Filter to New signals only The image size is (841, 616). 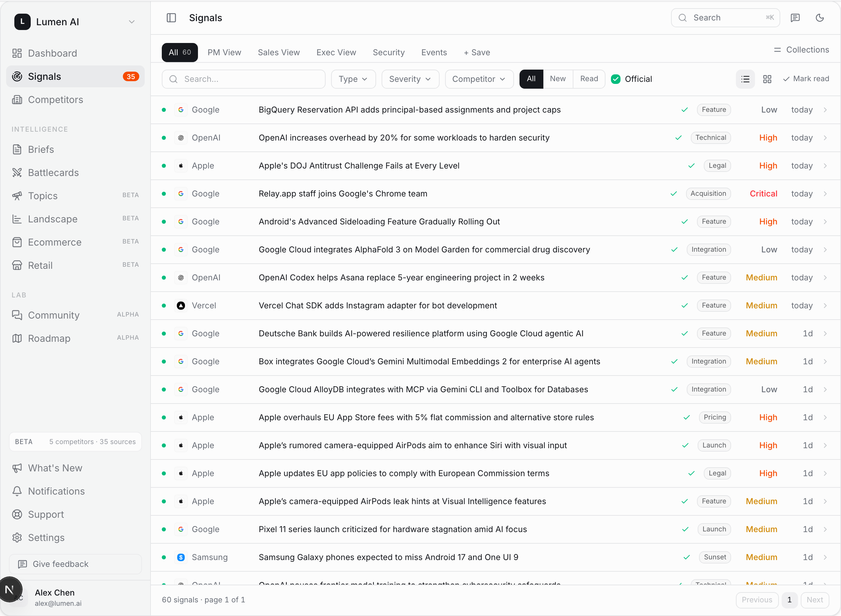(558, 79)
